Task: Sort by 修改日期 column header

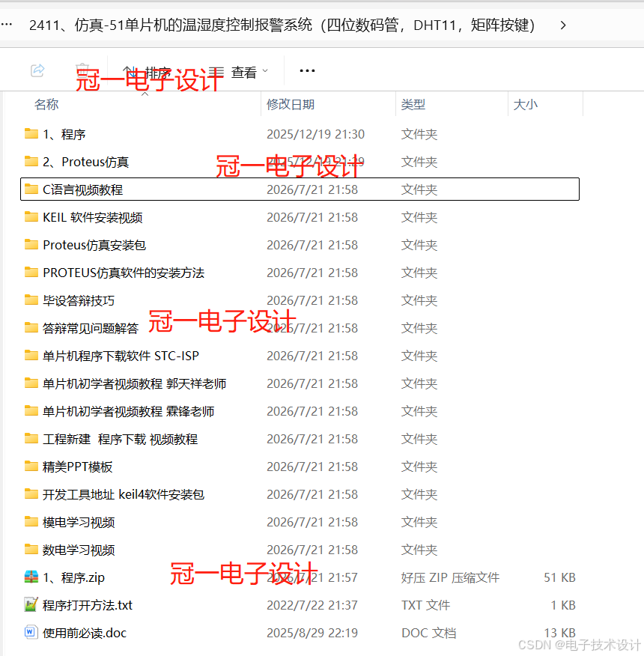Action: 291,104
